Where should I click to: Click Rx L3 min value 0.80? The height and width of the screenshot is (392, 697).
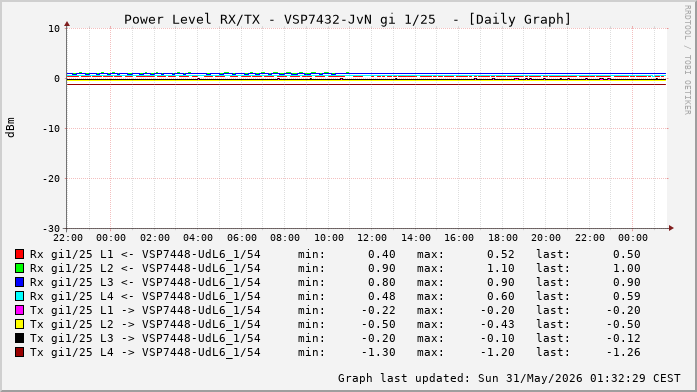tap(382, 283)
